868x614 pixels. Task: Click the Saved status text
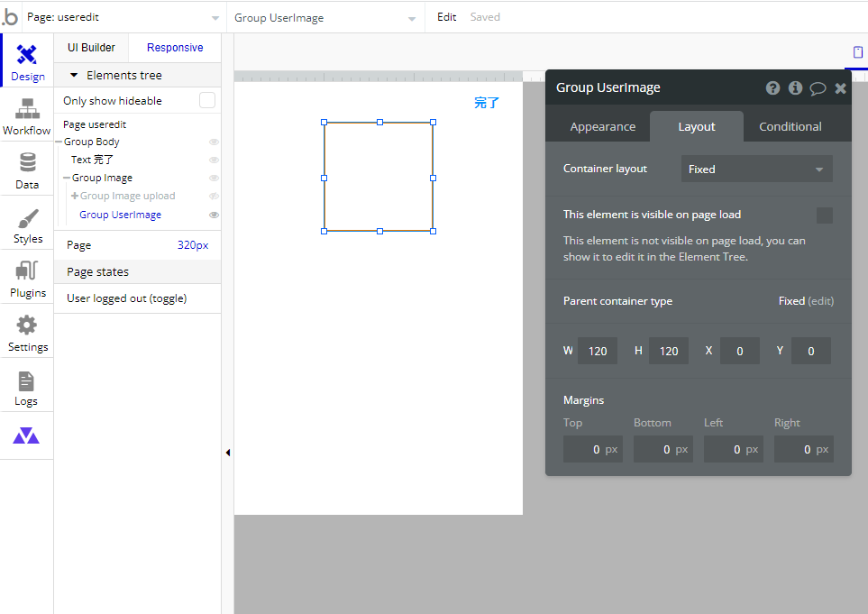(485, 17)
